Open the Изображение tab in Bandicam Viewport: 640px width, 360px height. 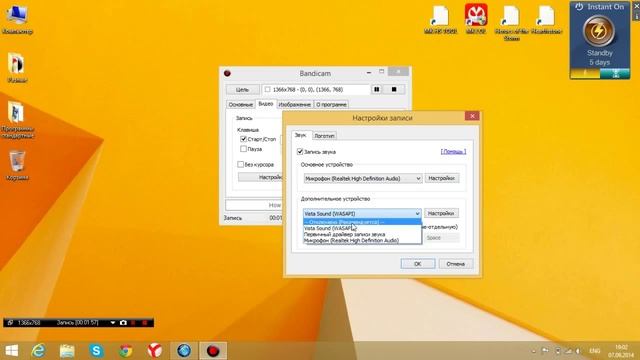pos(294,104)
